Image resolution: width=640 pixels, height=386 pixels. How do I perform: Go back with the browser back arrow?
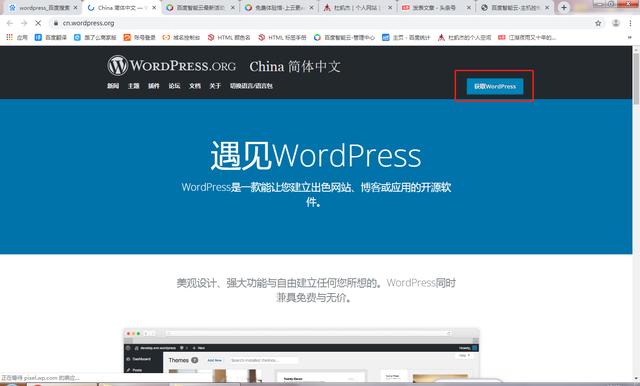tap(10, 23)
